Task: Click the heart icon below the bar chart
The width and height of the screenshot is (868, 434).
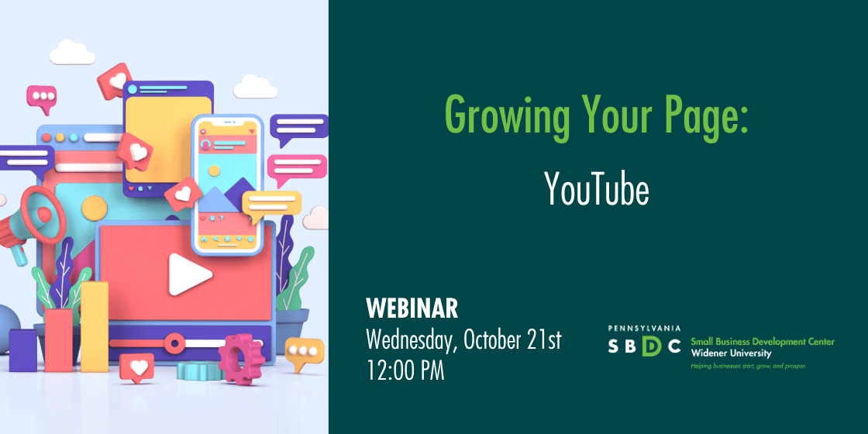Action: (137, 367)
